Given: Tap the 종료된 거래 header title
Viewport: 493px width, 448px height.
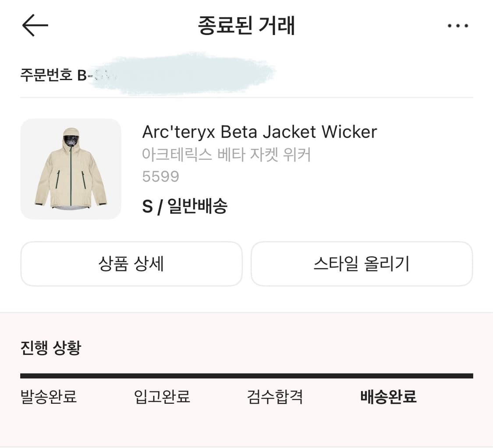Looking at the screenshot, I should click(246, 25).
